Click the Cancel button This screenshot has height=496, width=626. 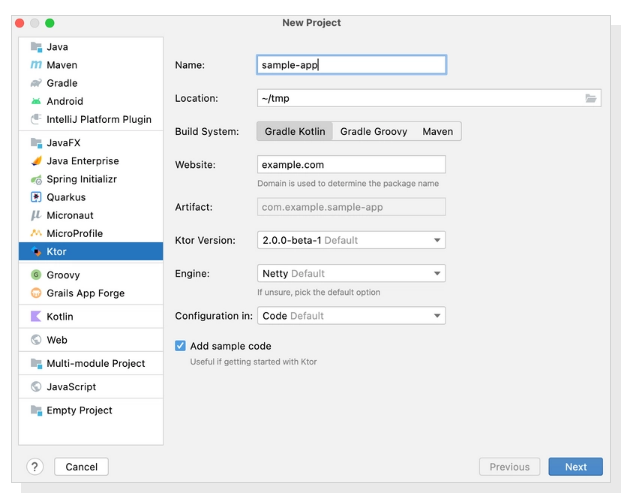(x=81, y=467)
